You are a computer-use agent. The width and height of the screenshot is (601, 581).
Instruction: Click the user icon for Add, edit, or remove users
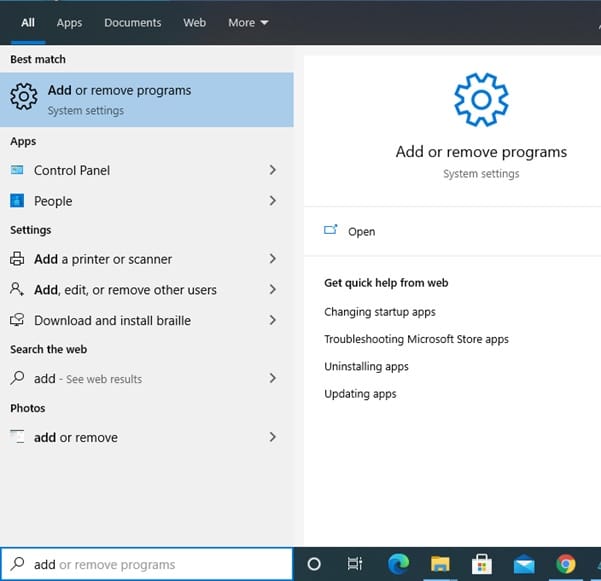point(17,289)
